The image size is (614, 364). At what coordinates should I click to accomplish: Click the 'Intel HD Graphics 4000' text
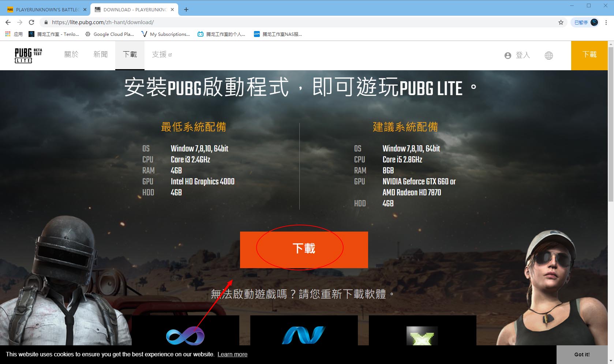203,181
